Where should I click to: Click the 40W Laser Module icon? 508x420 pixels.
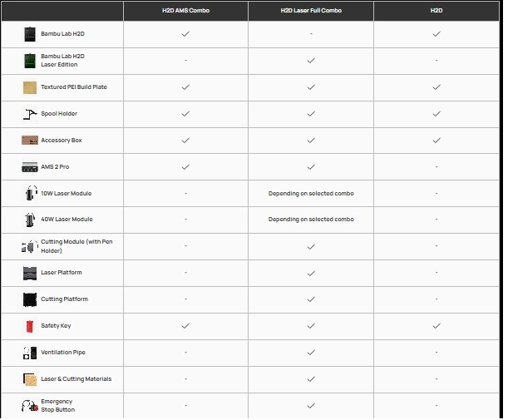(x=30, y=220)
